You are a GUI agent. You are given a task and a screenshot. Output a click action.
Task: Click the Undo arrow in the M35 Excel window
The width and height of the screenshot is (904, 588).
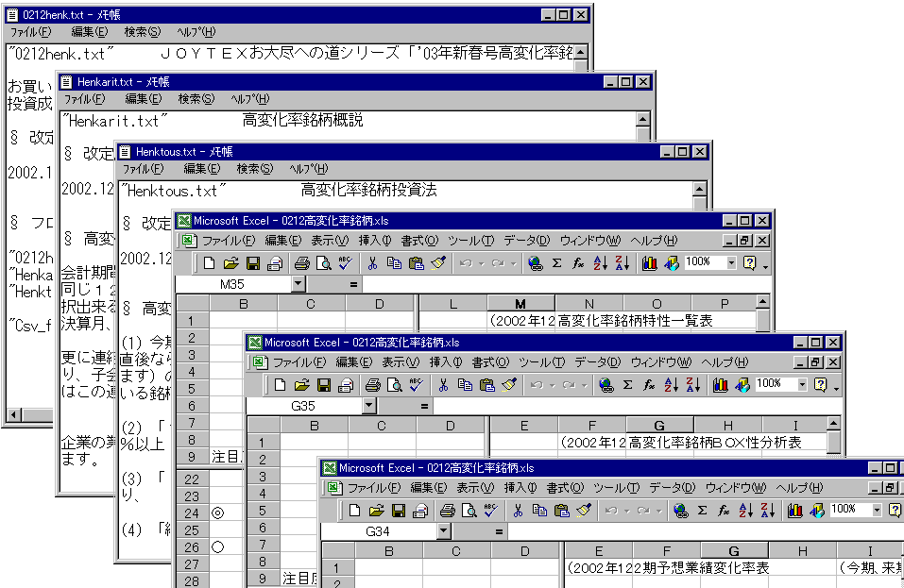(x=466, y=263)
